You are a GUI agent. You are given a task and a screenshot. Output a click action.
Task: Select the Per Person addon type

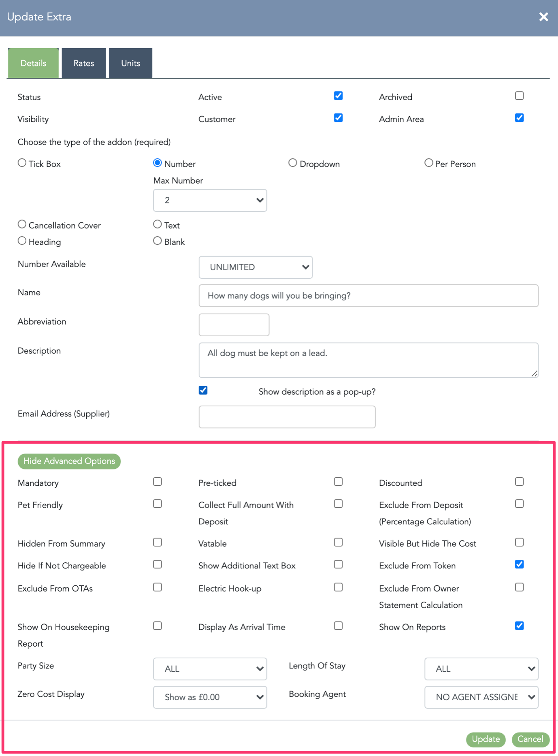(428, 163)
